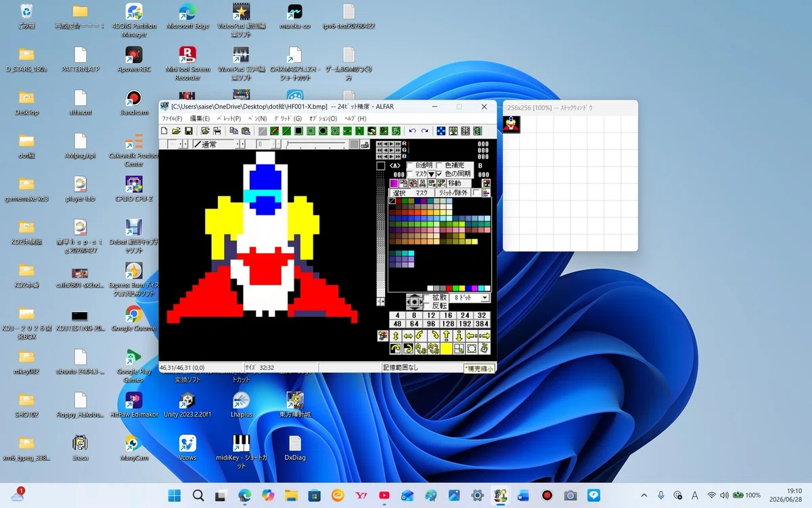This screenshot has width=812, height=508.
Task: Click the Save floppy disk icon in ALFAR
Action: pyautogui.click(x=189, y=131)
